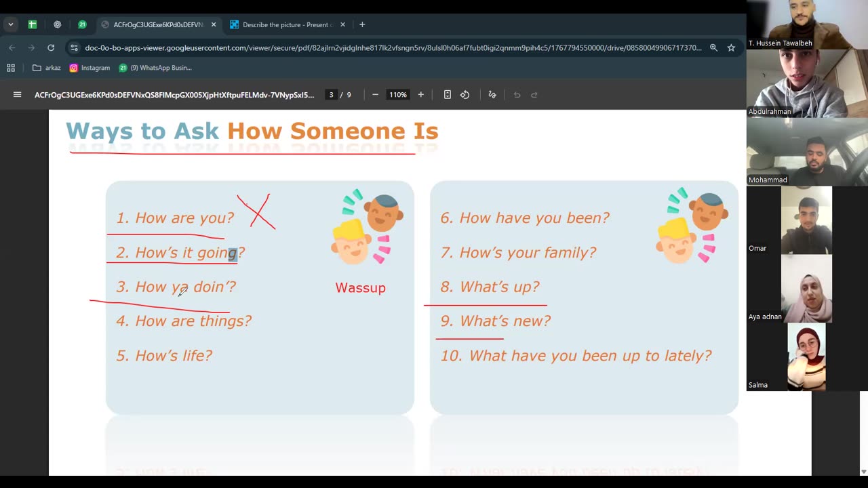The image size is (868, 488).
Task: Select the line 3. How ya doin'?
Action: pos(176,287)
